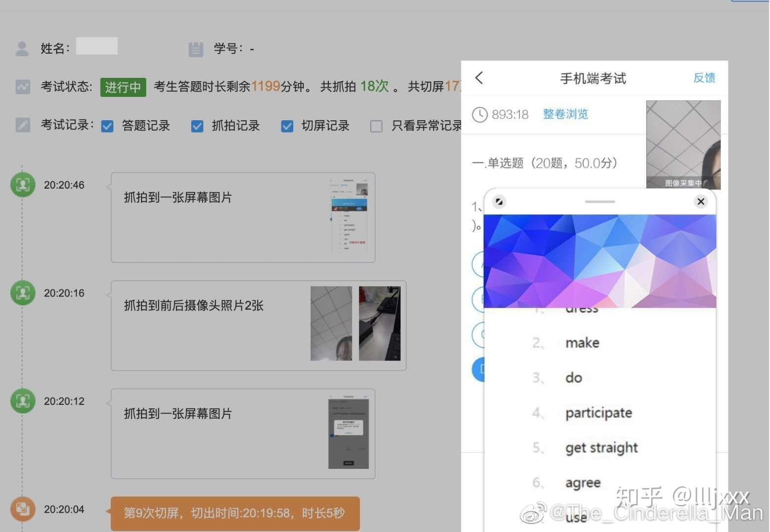Open the rear camera photo thumbnail at 20:20:16
The height and width of the screenshot is (532, 770).
(x=380, y=324)
